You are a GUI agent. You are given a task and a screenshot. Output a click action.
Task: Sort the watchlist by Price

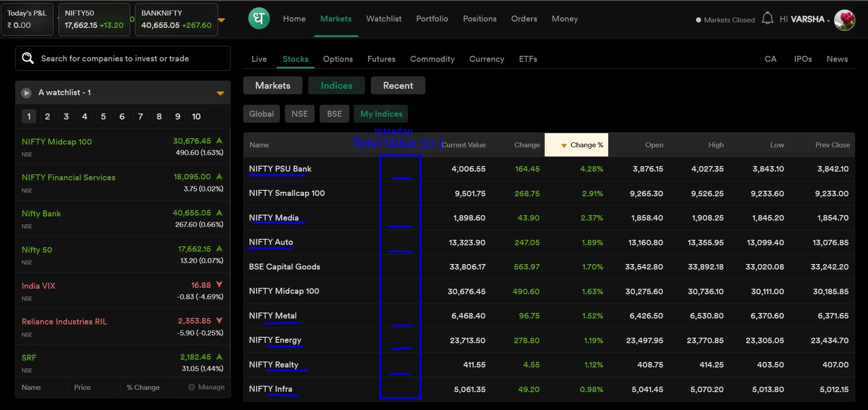click(82, 387)
